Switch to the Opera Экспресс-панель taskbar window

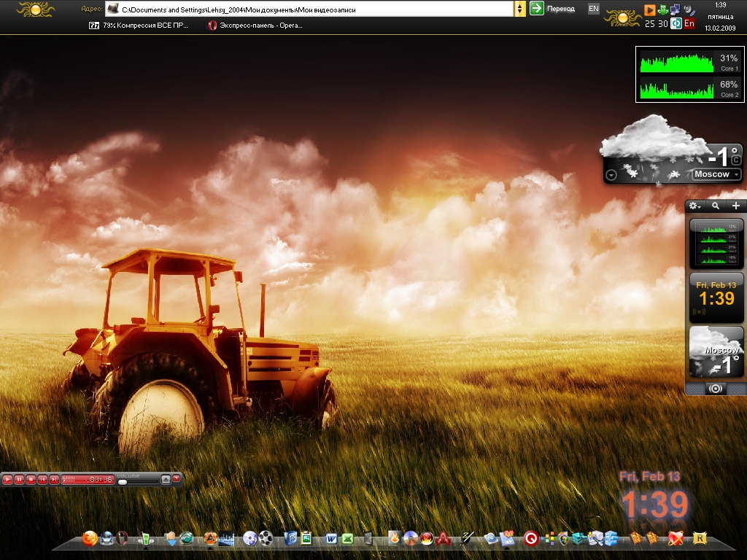pos(255,25)
